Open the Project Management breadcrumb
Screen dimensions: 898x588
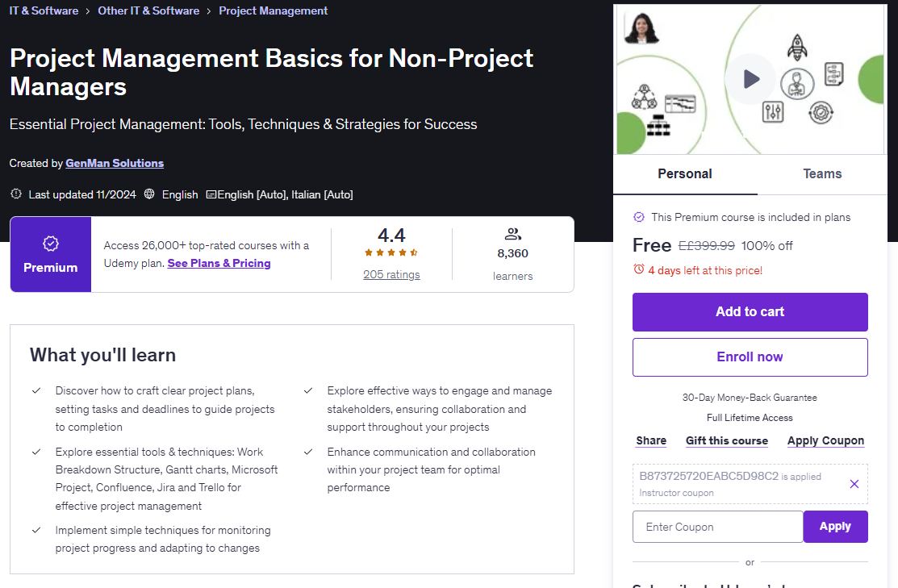(x=274, y=10)
